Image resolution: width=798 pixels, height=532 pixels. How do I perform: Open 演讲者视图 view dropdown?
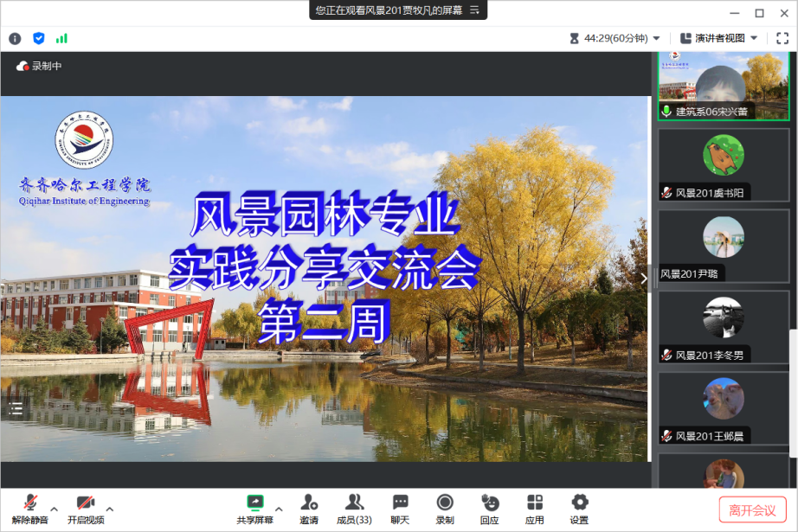tap(718, 38)
